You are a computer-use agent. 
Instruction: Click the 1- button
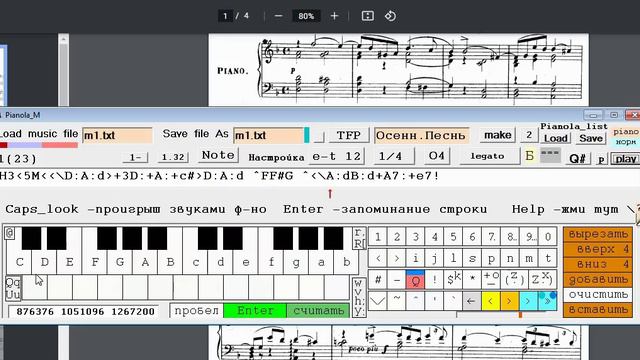pyautogui.click(x=135, y=157)
